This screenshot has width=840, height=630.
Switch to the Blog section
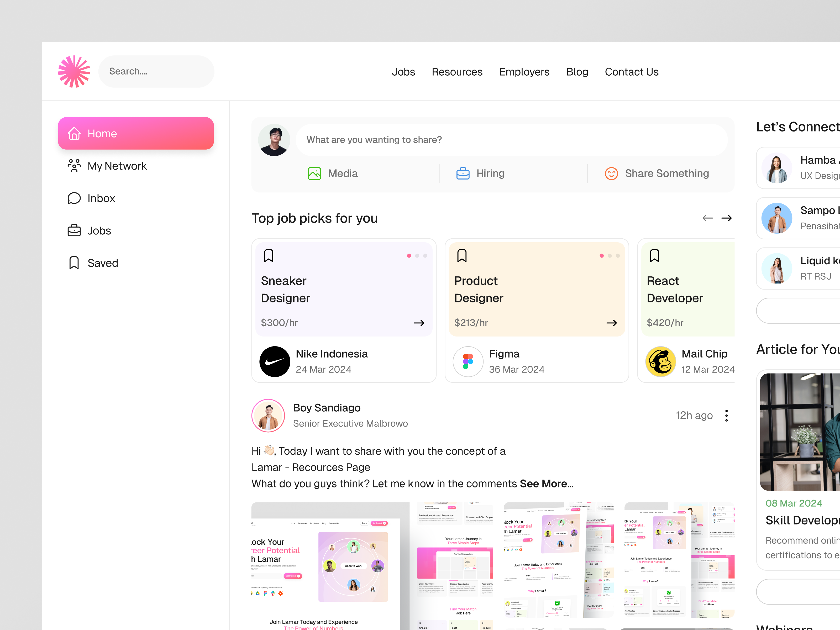[577, 71]
